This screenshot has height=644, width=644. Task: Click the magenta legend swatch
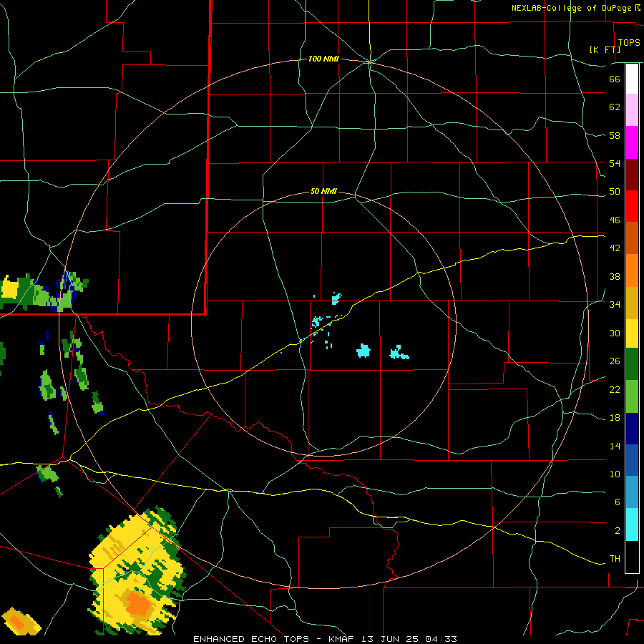pyautogui.click(x=632, y=142)
